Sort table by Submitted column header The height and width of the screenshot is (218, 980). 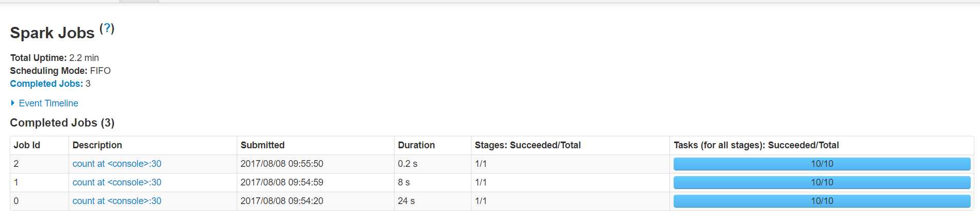(263, 145)
